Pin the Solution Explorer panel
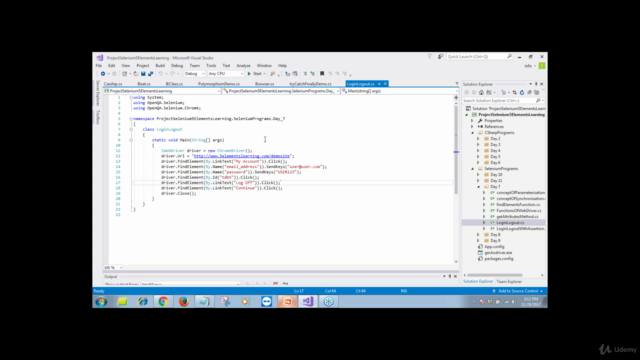The width and height of the screenshot is (640, 360). 536,84
